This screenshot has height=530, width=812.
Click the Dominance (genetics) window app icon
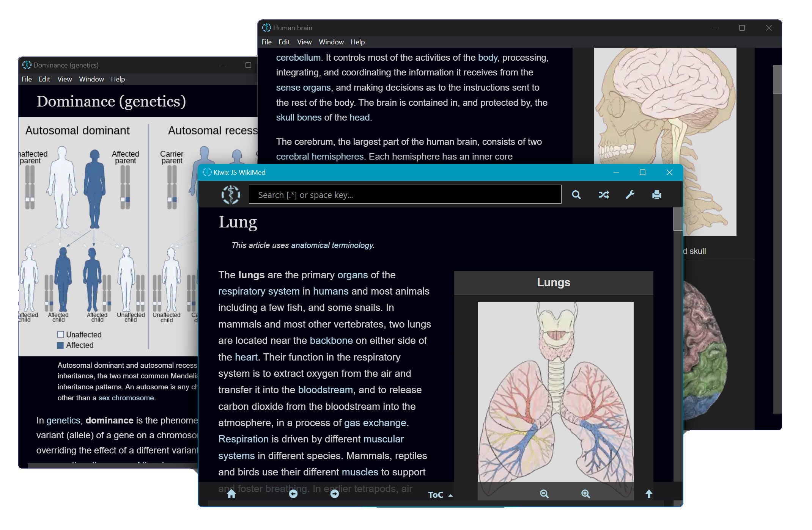[x=27, y=65]
